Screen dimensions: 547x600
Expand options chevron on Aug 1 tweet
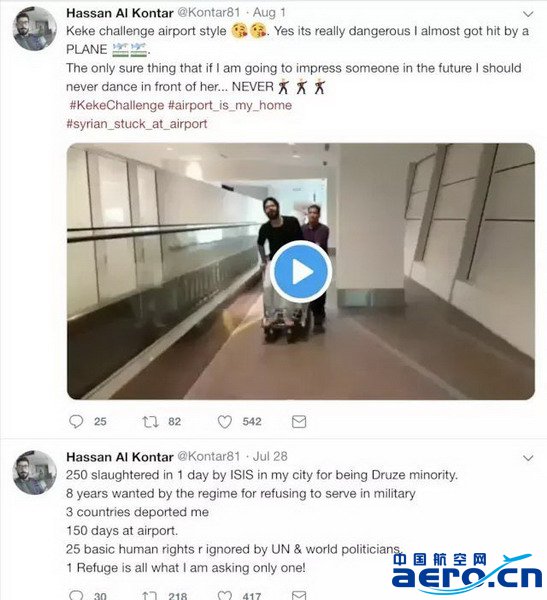(x=528, y=14)
